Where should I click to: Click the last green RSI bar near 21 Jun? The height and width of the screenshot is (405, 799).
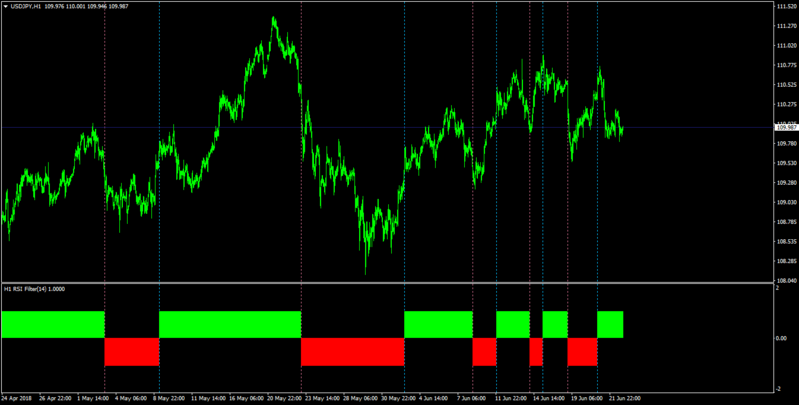click(x=610, y=325)
